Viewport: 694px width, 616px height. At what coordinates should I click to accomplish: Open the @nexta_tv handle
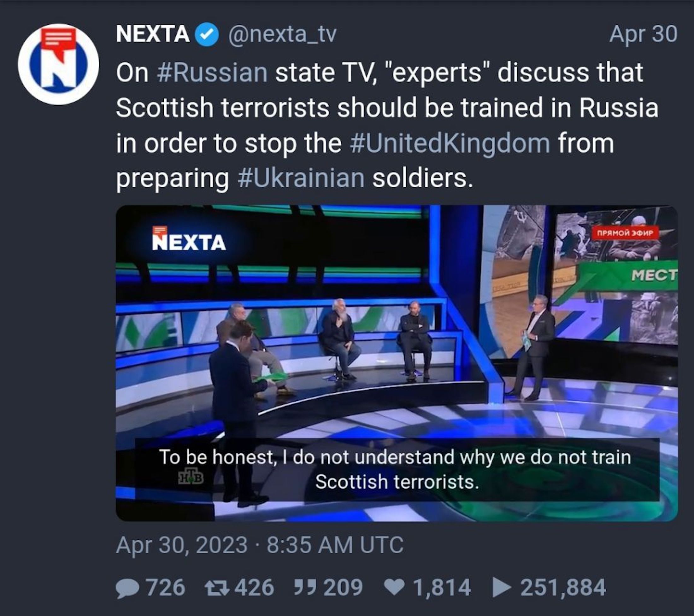pyautogui.click(x=282, y=35)
